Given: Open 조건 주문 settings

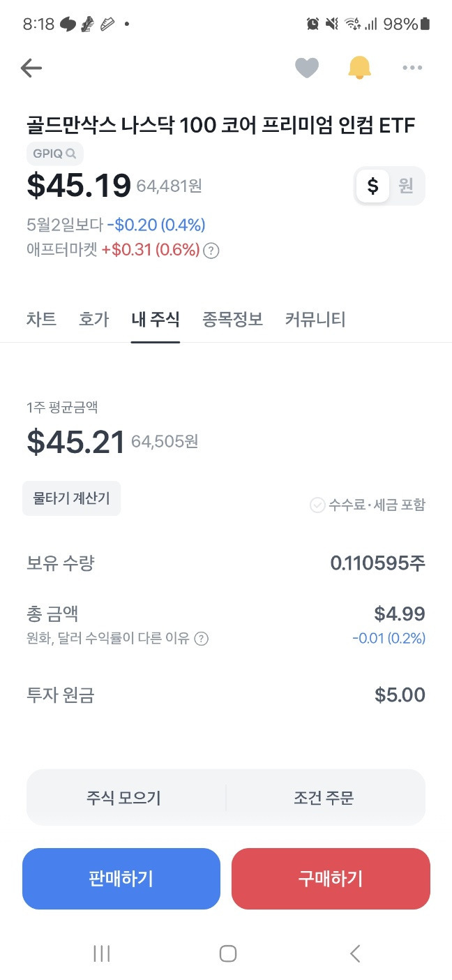Looking at the screenshot, I should click(x=323, y=798).
